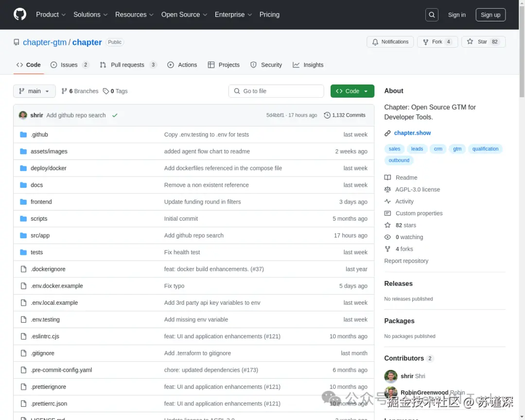Click shrir's avatar in commit header
The height and width of the screenshot is (420, 525).
click(x=23, y=115)
